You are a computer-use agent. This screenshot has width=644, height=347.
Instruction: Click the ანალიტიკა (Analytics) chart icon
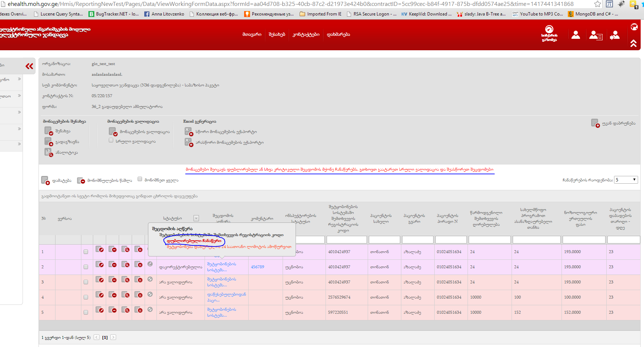coord(48,152)
